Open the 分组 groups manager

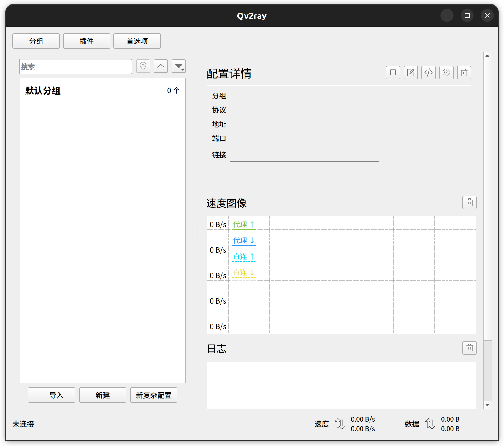pos(36,41)
